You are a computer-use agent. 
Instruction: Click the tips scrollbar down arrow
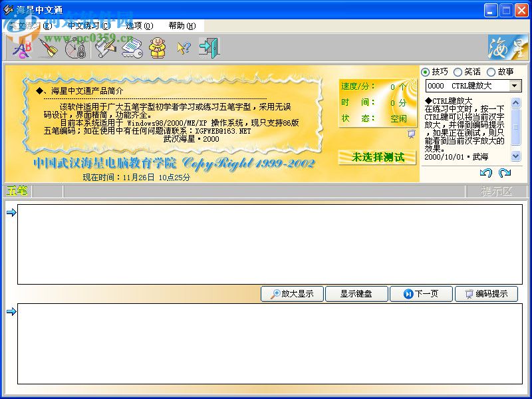click(515, 156)
